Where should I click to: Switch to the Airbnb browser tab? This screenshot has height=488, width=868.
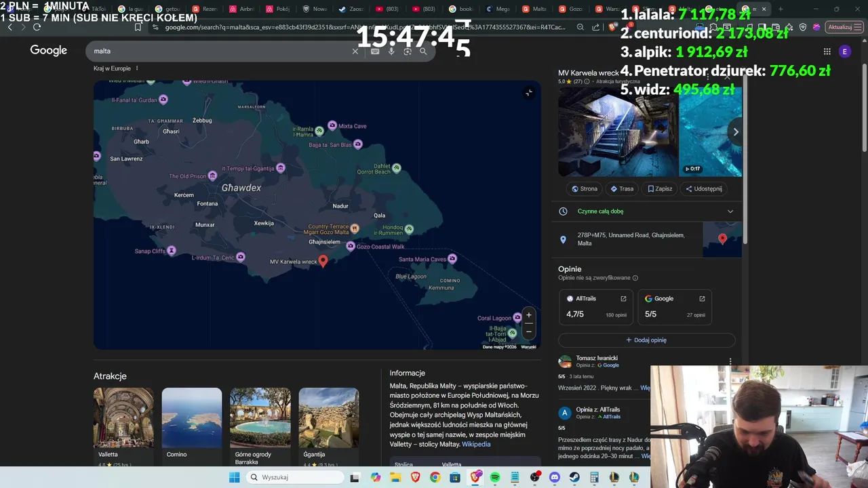241,9
